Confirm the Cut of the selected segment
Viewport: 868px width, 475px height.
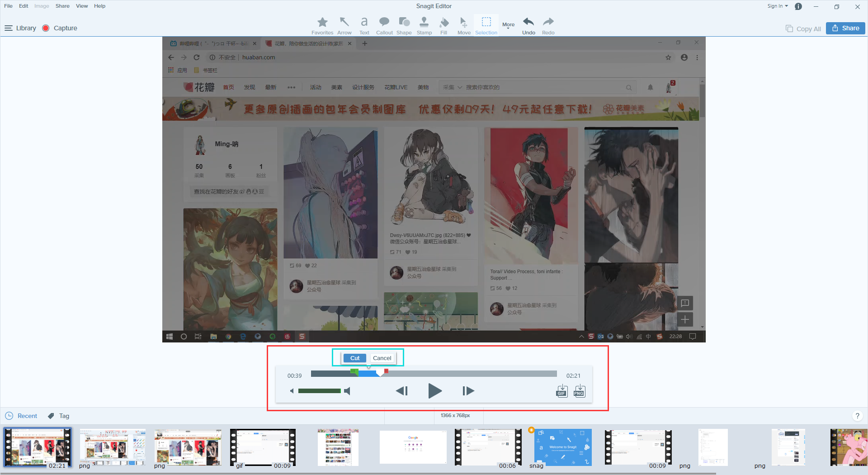click(355, 358)
